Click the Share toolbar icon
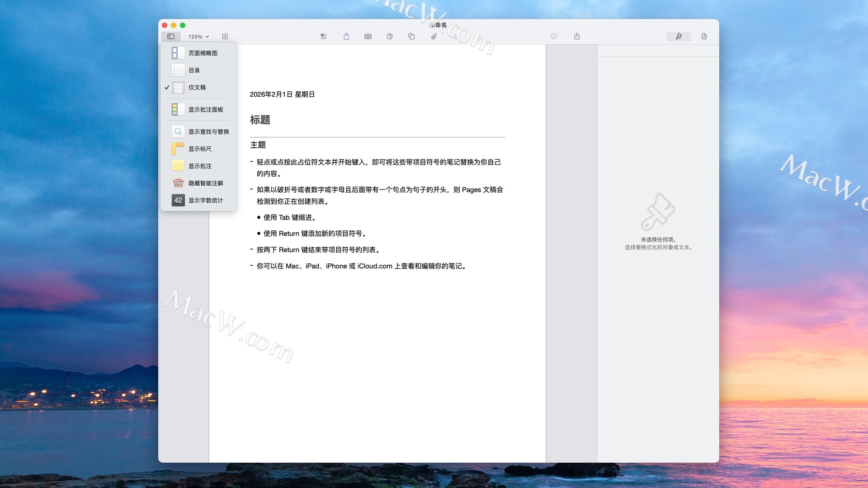Image resolution: width=868 pixels, height=488 pixels. pos(577,37)
